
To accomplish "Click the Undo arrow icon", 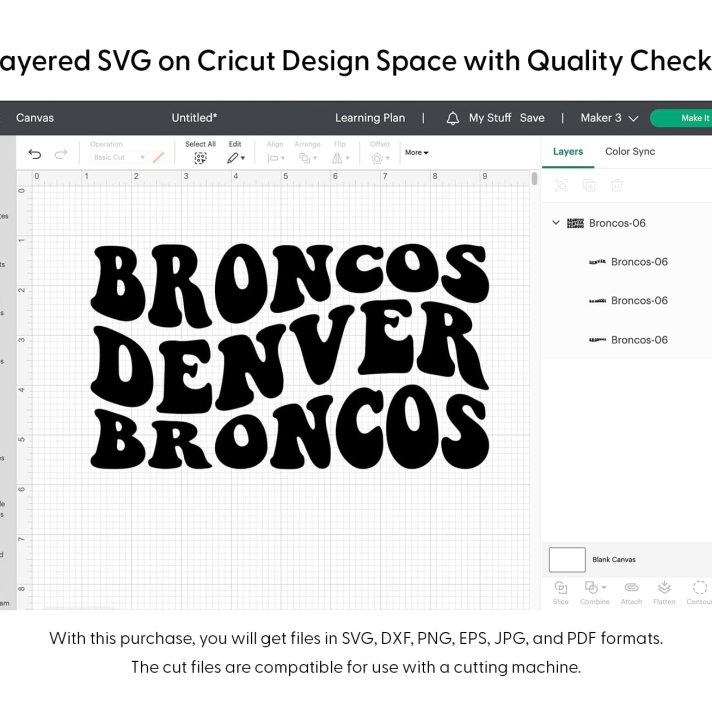I will click(35, 154).
